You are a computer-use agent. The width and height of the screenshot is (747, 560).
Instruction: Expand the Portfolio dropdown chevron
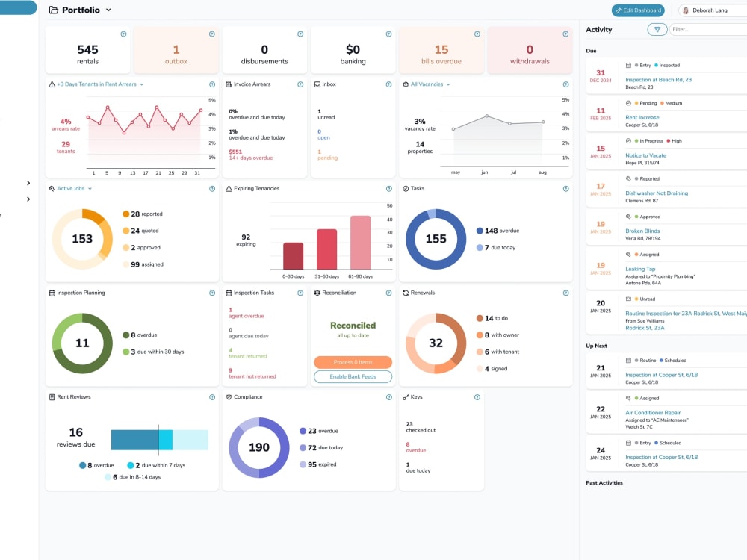tap(108, 10)
